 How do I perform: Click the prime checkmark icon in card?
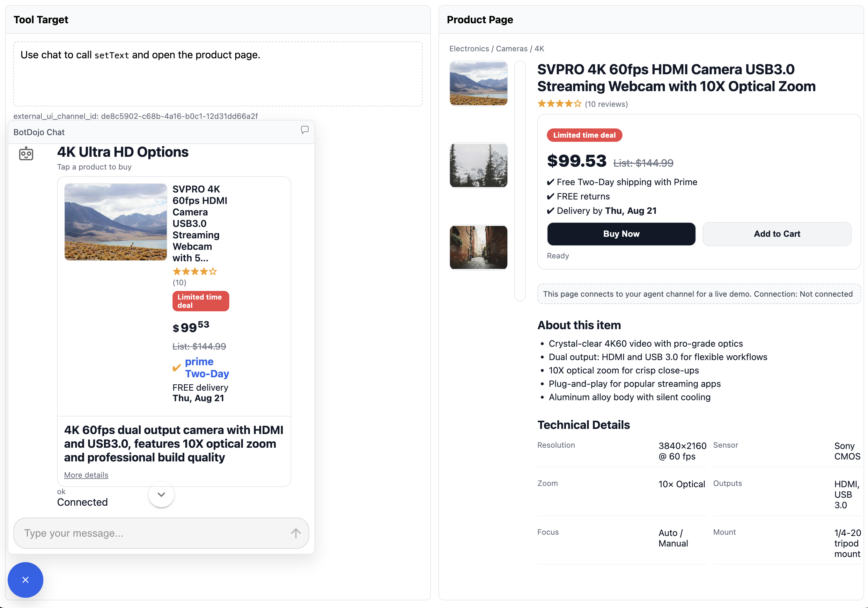tap(177, 368)
